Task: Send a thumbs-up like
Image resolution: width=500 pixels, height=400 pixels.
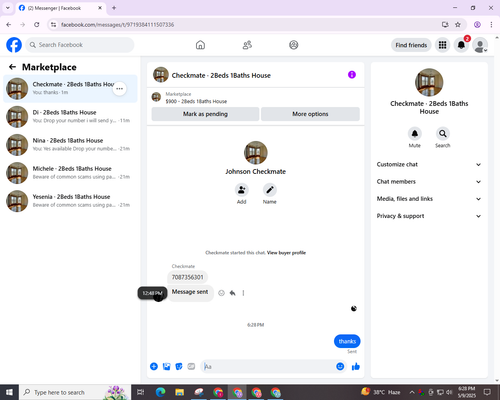Action: tap(356, 367)
